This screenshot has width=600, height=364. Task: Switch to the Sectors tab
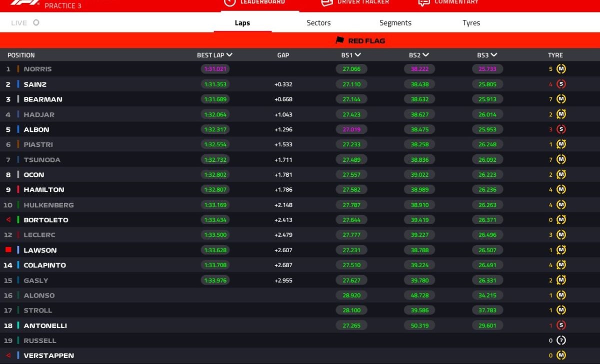coord(318,23)
